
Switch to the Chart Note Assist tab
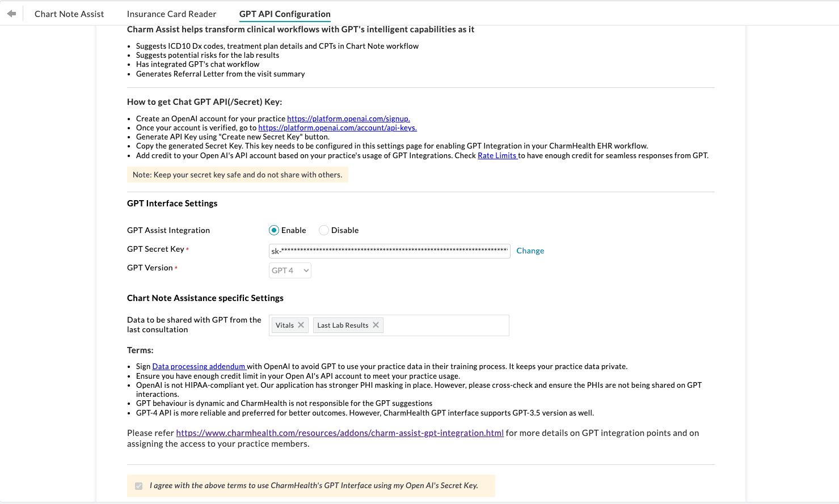coord(69,14)
